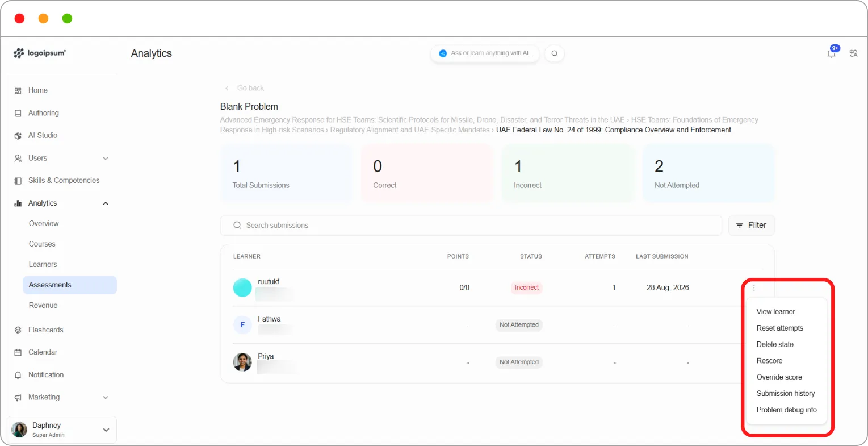Click the AI Studio icon

[18, 136]
